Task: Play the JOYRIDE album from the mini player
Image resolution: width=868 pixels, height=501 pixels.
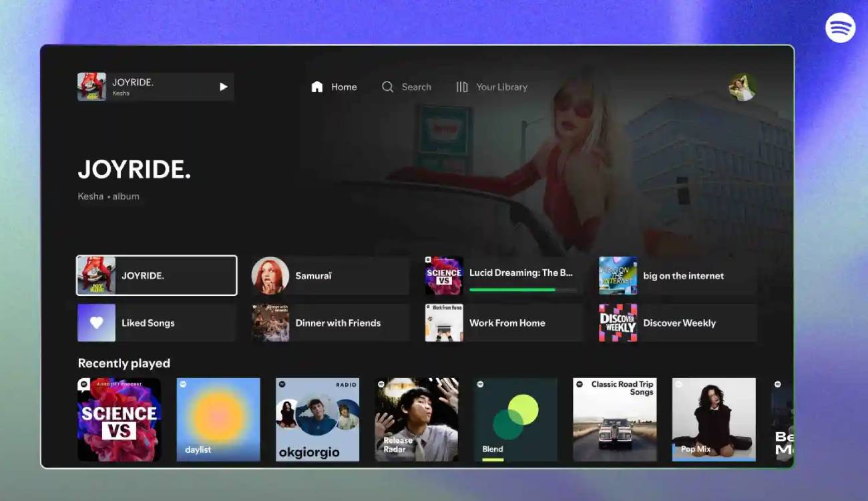Action: 223,86
